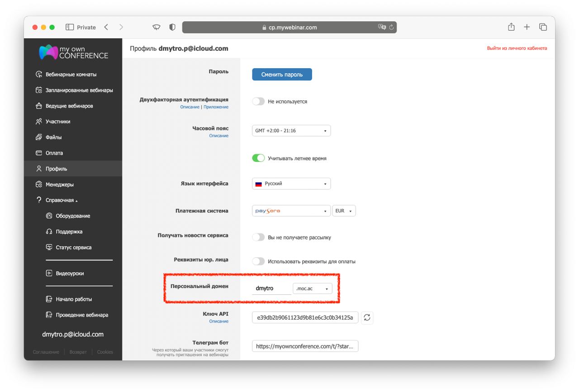Click dmytro.p@icloud.com in the sidebar

[73, 335]
